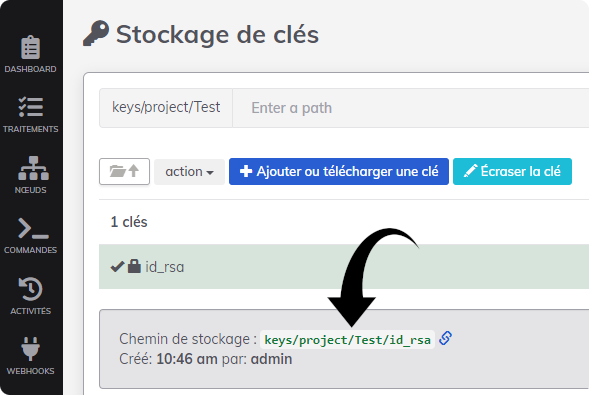
Task: Focus the Enter a path field
Action: 411,108
